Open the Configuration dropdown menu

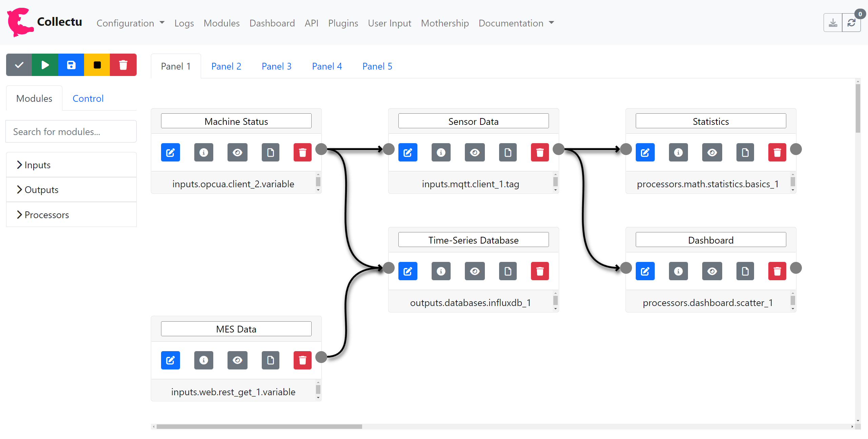pos(131,23)
